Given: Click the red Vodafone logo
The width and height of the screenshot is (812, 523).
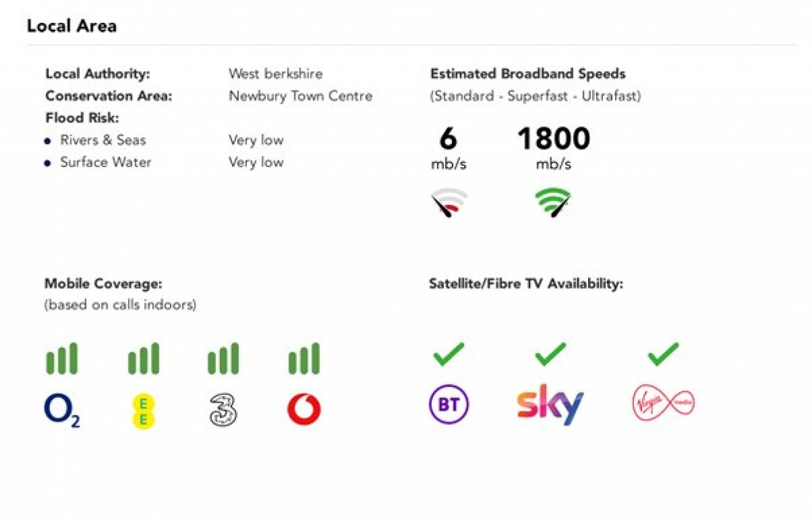Looking at the screenshot, I should coord(304,410).
